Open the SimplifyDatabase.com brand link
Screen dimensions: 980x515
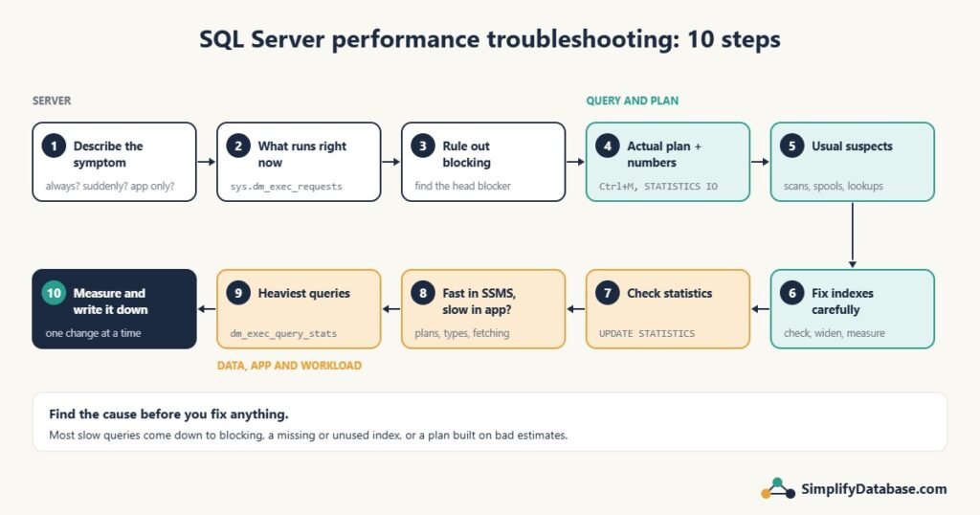click(874, 489)
